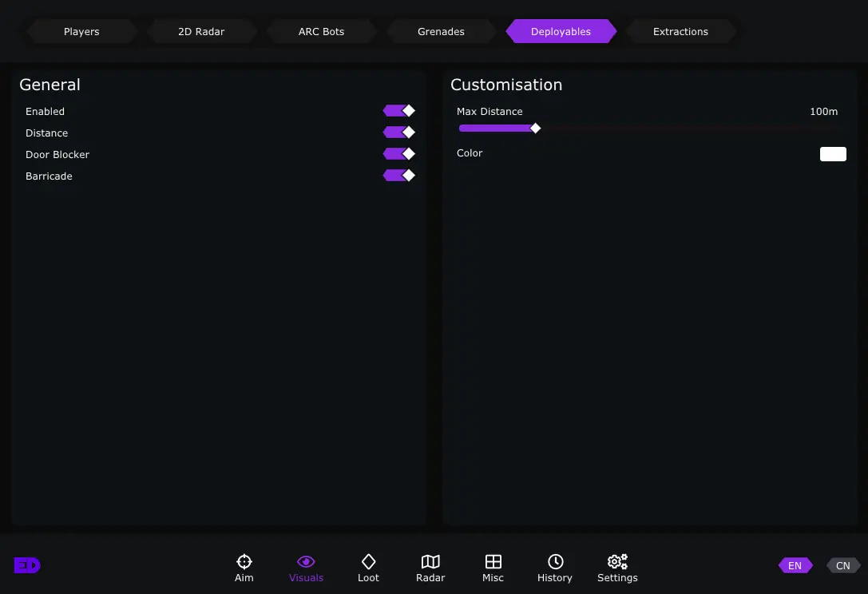Click the Max Distance slider handle
The height and width of the screenshot is (594, 868).
pyautogui.click(x=536, y=129)
